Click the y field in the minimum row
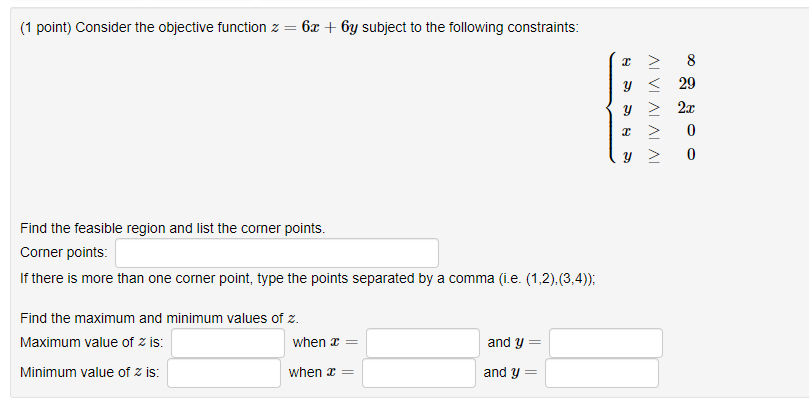This screenshot has height=406, width=809. 602,372
